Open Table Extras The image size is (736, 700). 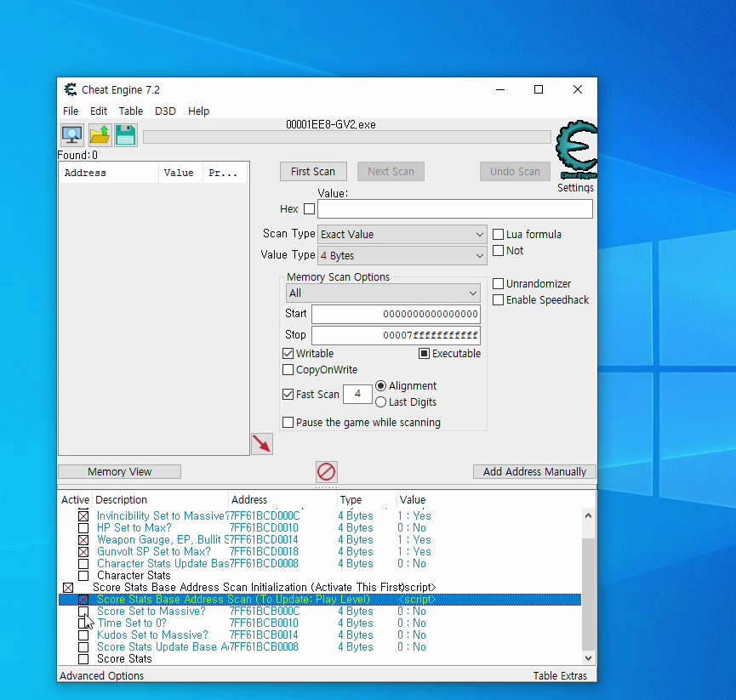coord(560,675)
